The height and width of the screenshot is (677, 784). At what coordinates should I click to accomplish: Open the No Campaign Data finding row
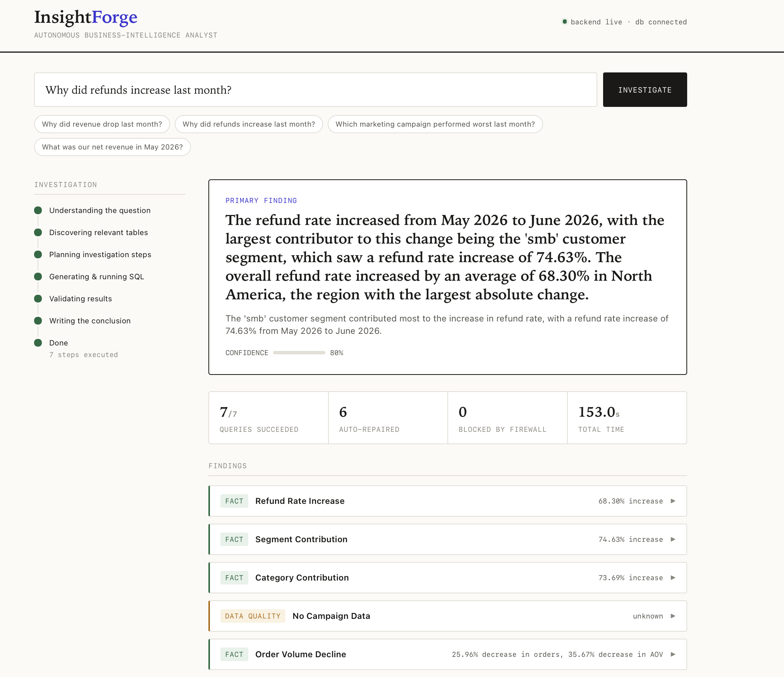click(x=448, y=616)
